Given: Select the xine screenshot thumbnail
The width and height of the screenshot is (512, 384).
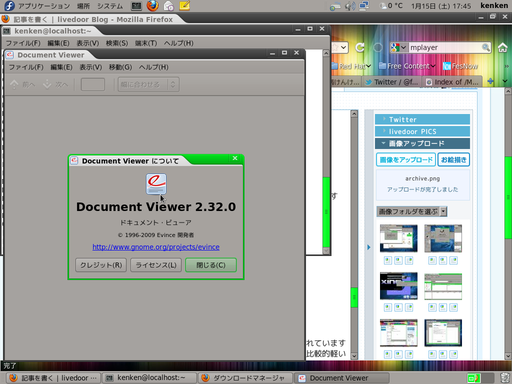Looking at the screenshot, I should 399,286.
